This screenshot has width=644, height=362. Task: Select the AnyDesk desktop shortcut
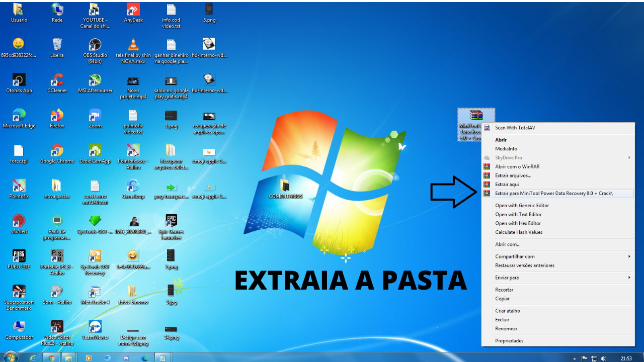[133, 13]
